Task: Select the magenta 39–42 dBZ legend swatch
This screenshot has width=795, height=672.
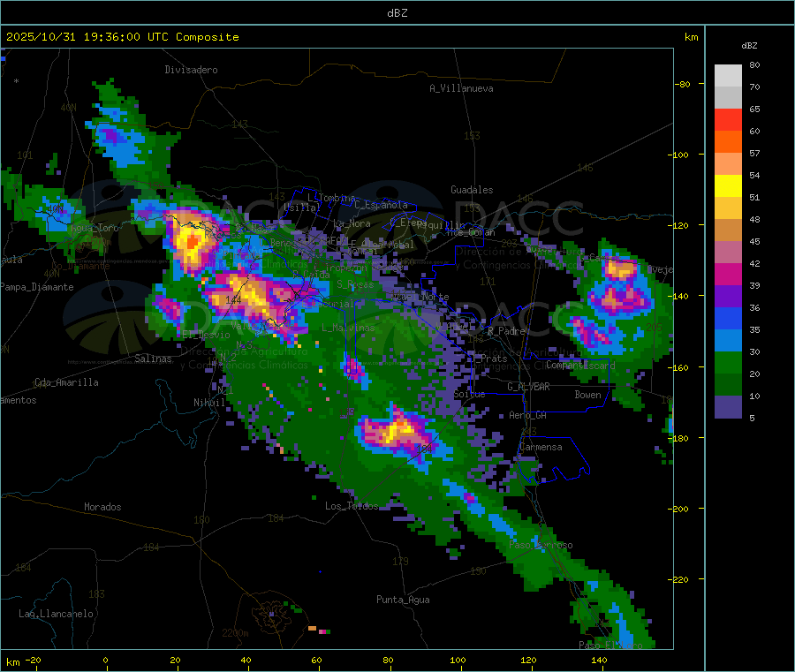Action: [x=728, y=274]
